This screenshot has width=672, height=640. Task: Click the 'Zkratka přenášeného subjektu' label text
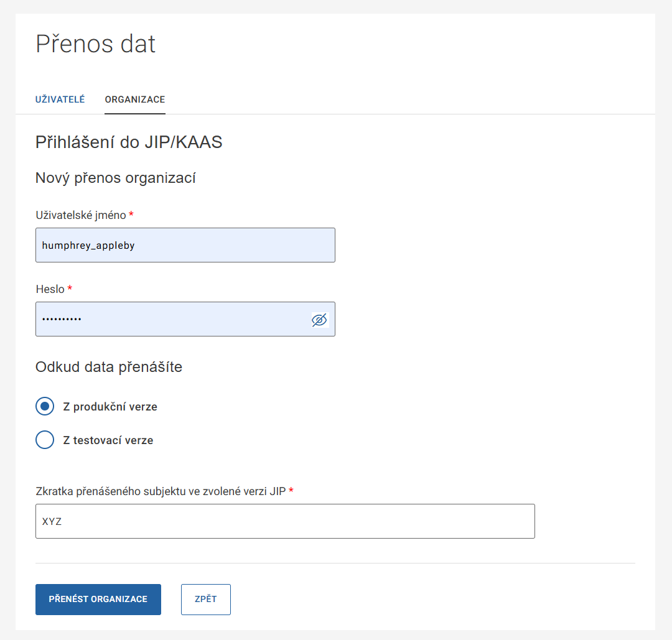pyautogui.click(x=161, y=491)
